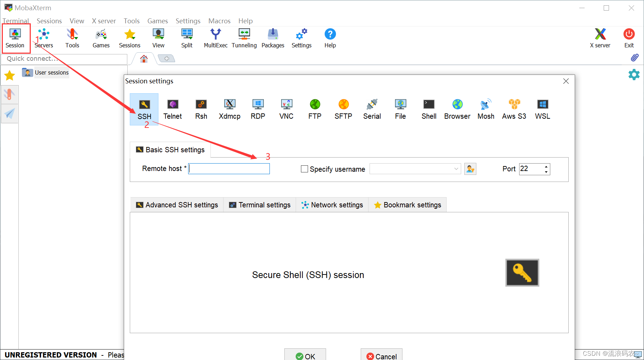Click the X server toolbar icon
The width and height of the screenshot is (644, 360).
point(600,38)
